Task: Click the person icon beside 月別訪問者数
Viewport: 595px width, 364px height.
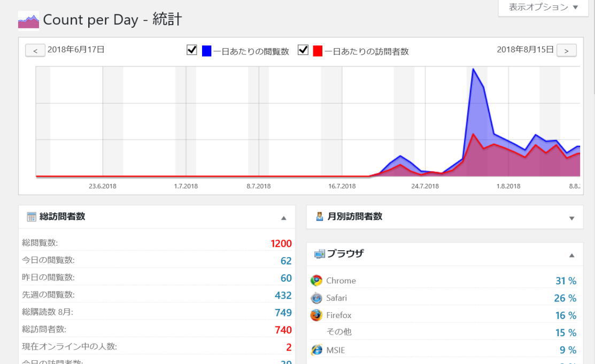Action: [x=320, y=217]
